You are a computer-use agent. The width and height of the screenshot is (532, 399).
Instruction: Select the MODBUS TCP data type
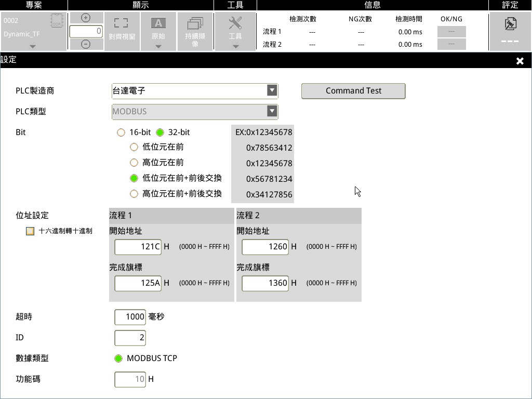coord(118,358)
